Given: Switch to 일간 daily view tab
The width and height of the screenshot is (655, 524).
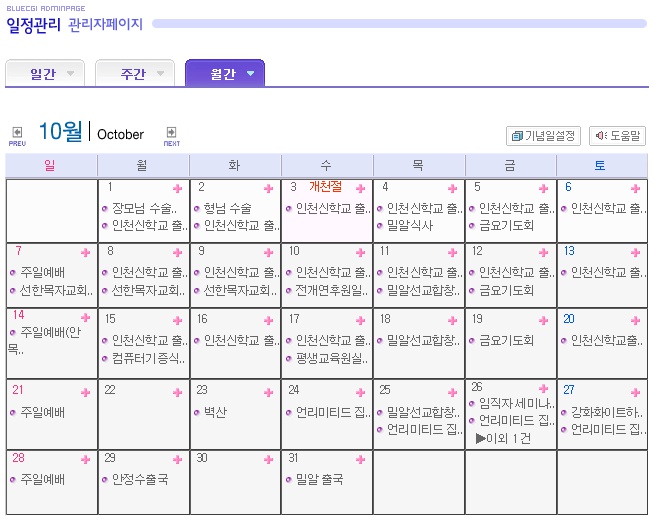Looking at the screenshot, I should (x=45, y=74).
